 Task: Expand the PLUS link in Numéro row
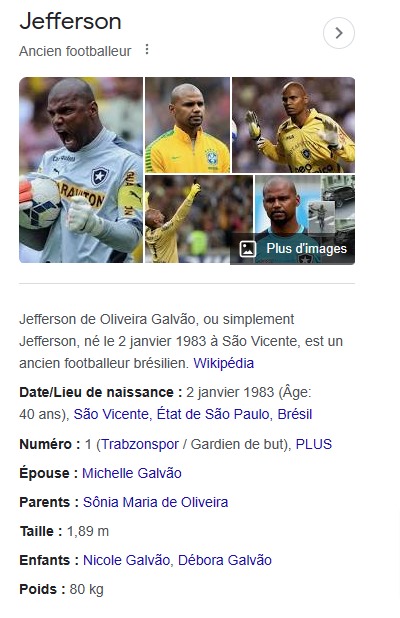[314, 444]
